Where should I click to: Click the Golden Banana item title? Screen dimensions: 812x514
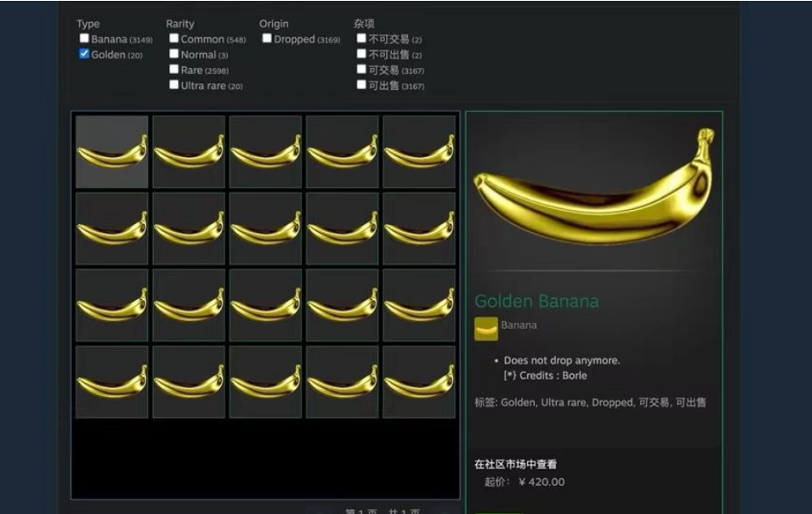pyautogui.click(x=537, y=302)
